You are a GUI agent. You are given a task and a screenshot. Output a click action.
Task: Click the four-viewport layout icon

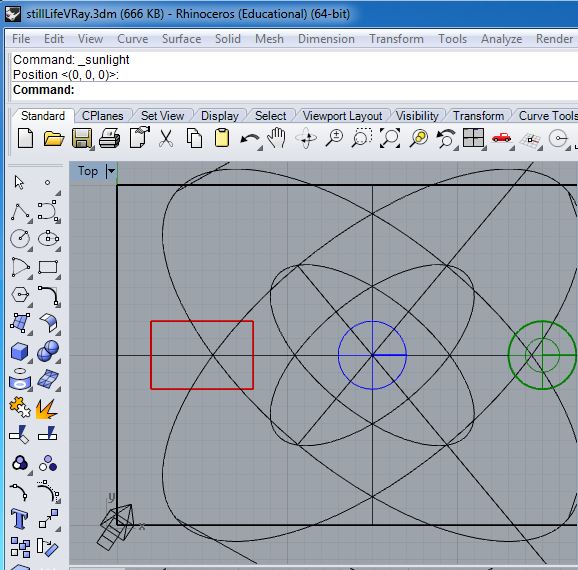point(473,138)
